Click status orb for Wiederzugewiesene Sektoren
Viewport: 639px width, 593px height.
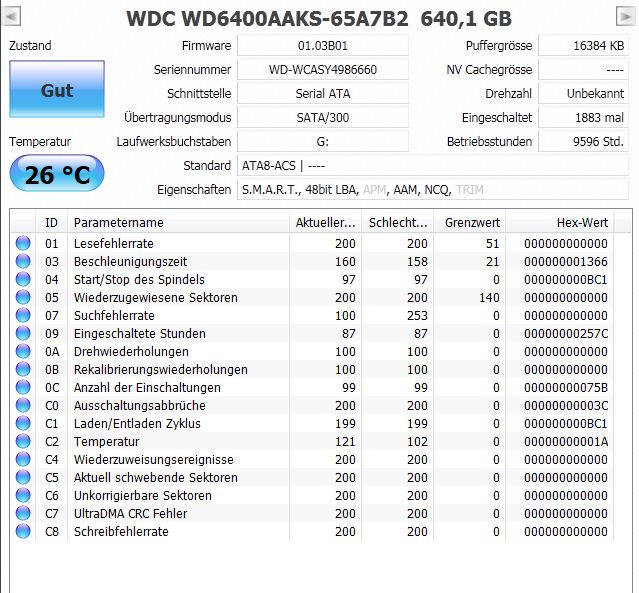coord(23,297)
